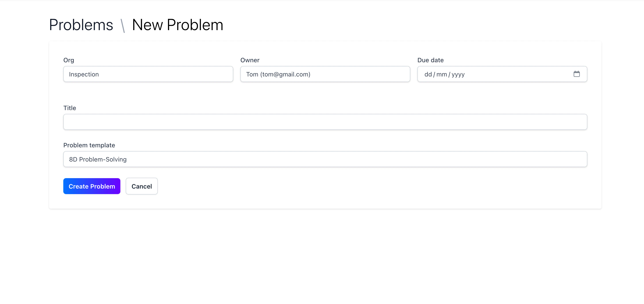
Task: Click the Org input showing Inspection
Action: coord(148,74)
